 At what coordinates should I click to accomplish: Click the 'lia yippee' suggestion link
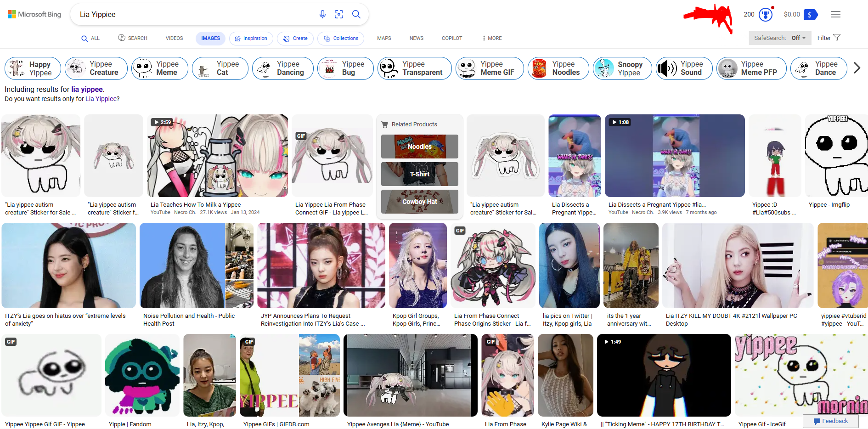pos(87,89)
